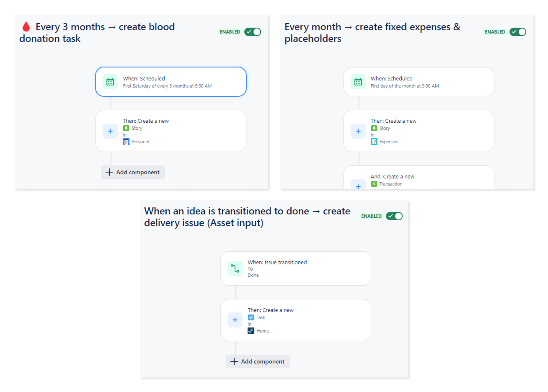The width and height of the screenshot is (548, 392).
Task: Open the First Saturday scheduled trigger card
Action: click(x=171, y=82)
